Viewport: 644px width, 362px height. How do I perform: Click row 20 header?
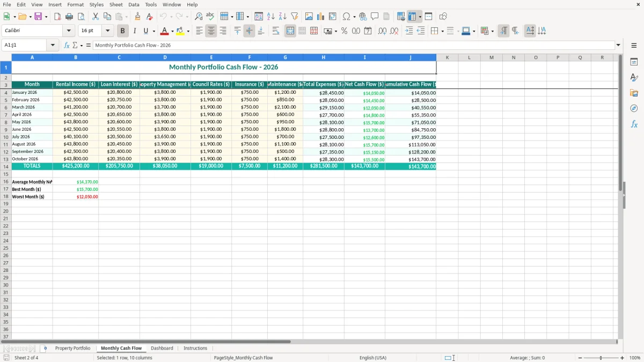pyautogui.click(x=6, y=211)
